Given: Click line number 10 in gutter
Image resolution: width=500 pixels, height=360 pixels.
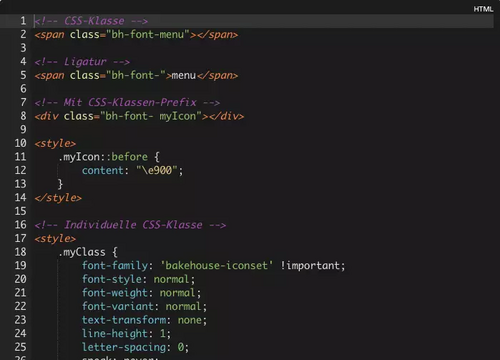Looking at the screenshot, I should [20, 143].
